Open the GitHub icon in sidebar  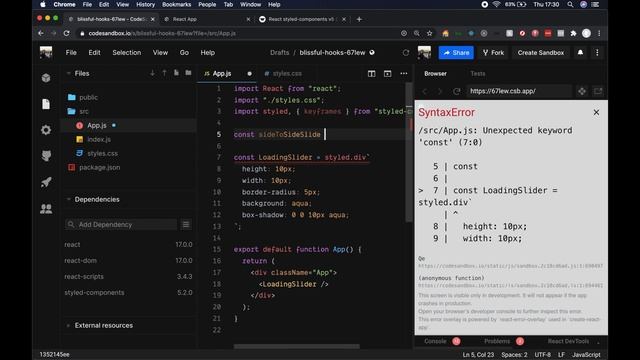pos(46,156)
